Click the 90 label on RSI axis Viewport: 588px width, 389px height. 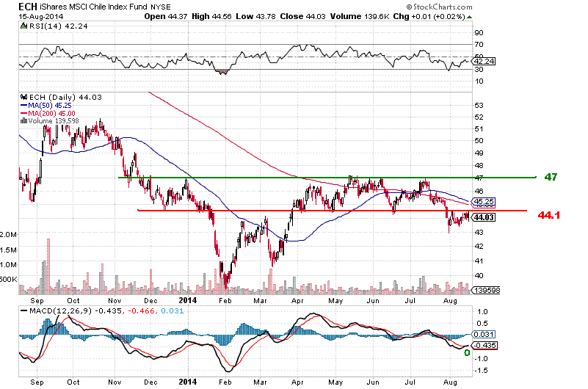[479, 33]
